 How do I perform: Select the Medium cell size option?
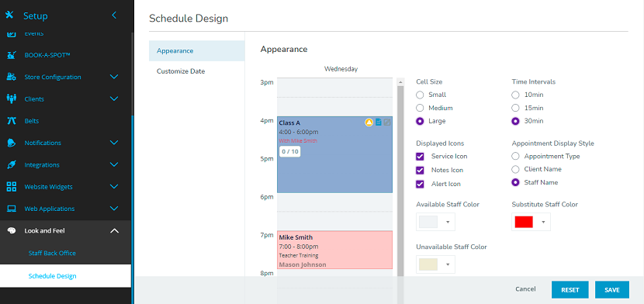420,108
